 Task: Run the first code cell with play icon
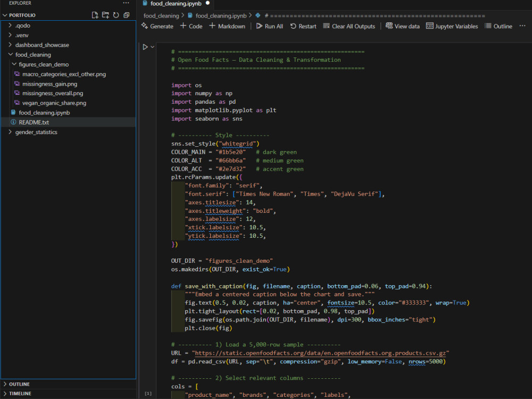[145, 47]
